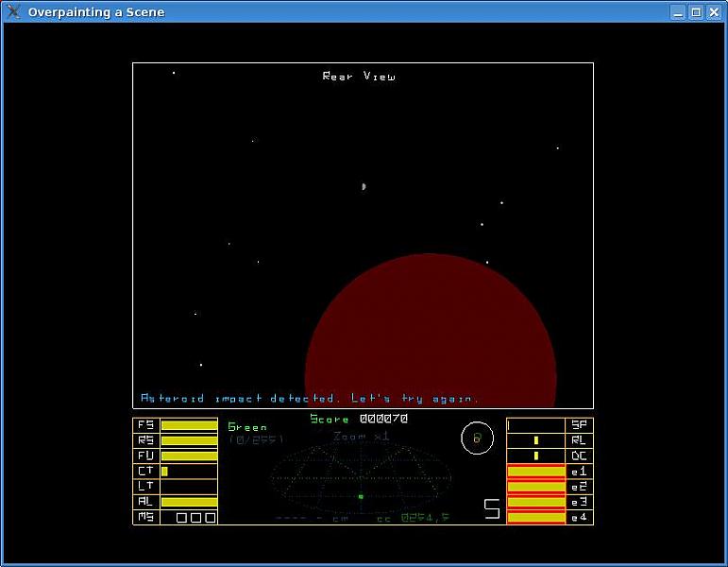Click the RS rear shield bar
The image size is (728, 567).
tap(189, 440)
